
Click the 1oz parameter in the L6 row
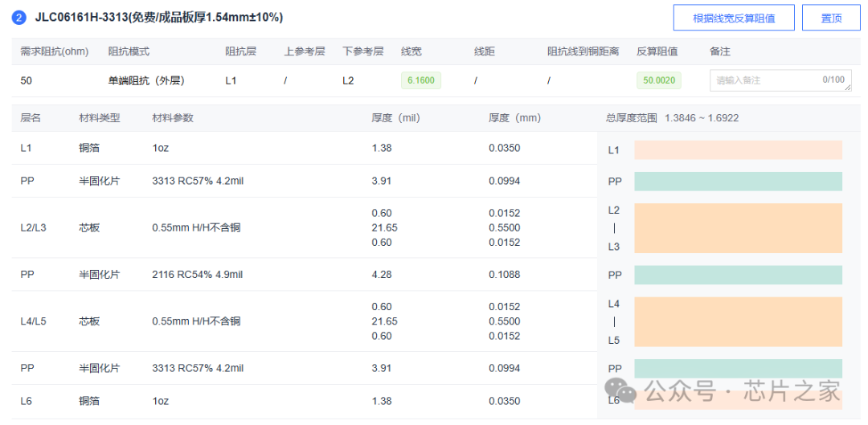161,401
